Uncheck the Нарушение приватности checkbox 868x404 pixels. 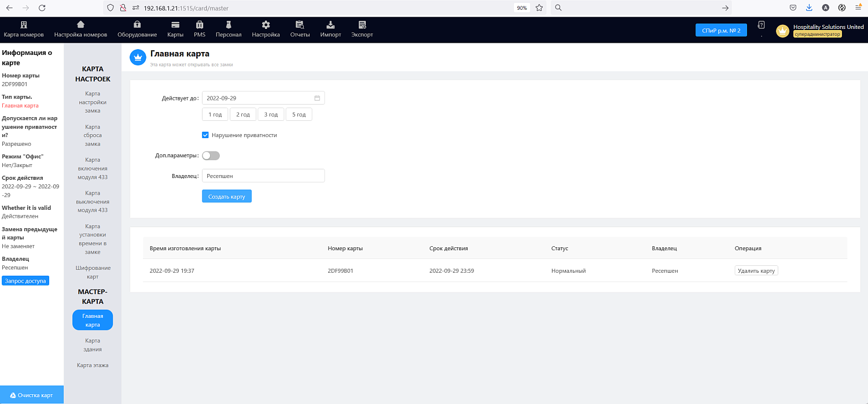coord(205,135)
